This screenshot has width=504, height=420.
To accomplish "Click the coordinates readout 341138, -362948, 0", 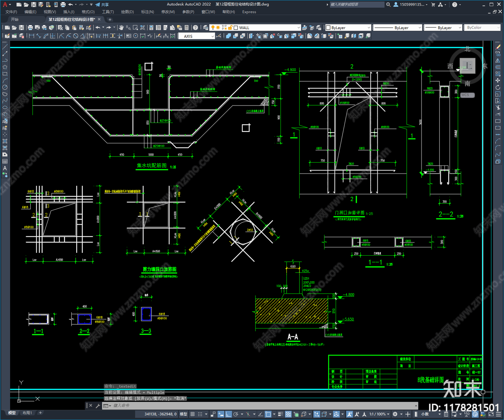I will point(160,414).
